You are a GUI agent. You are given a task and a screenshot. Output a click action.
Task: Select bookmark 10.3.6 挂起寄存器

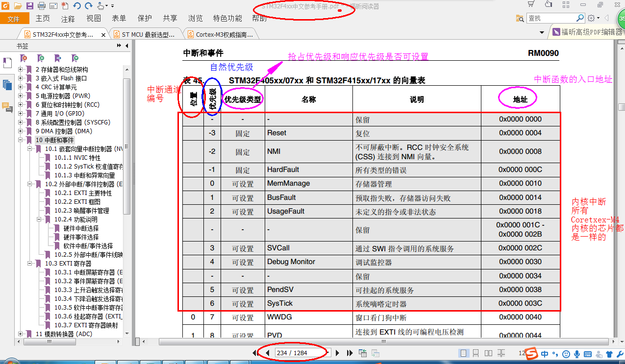click(88, 316)
